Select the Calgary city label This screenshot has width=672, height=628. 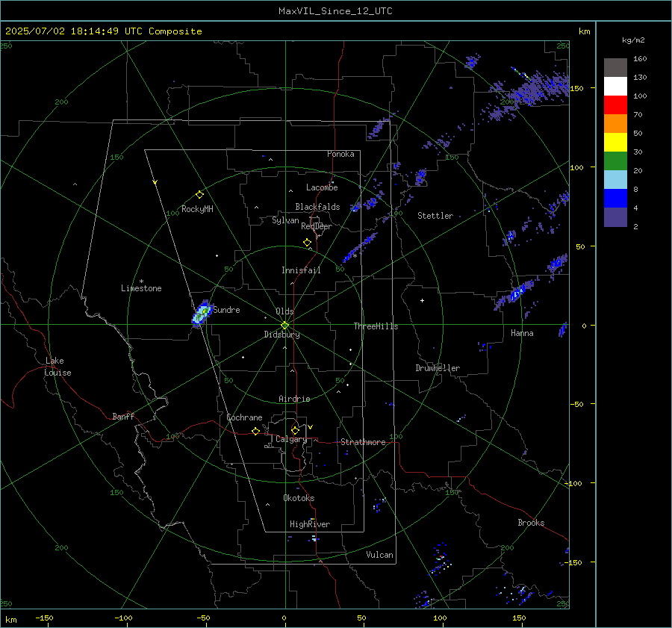[291, 439]
